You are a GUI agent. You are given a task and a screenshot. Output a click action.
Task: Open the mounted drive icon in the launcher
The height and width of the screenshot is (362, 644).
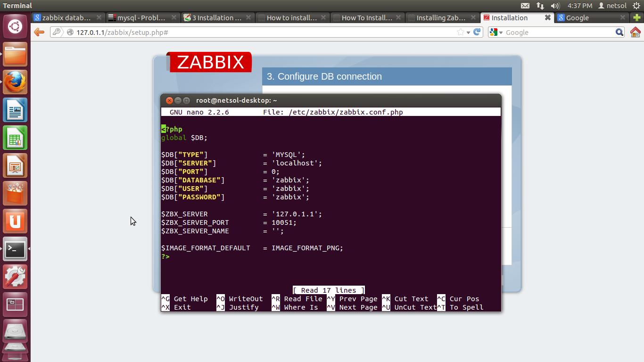[x=15, y=332]
